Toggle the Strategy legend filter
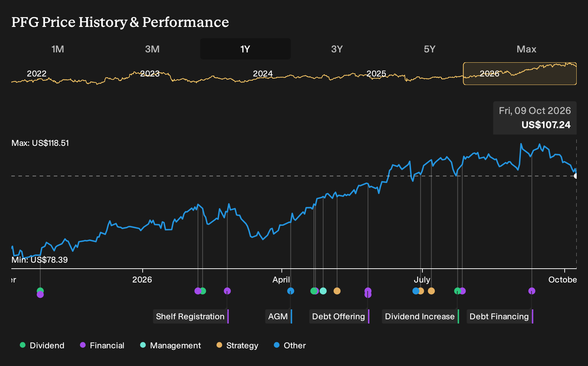This screenshot has height=366, width=588. (237, 345)
